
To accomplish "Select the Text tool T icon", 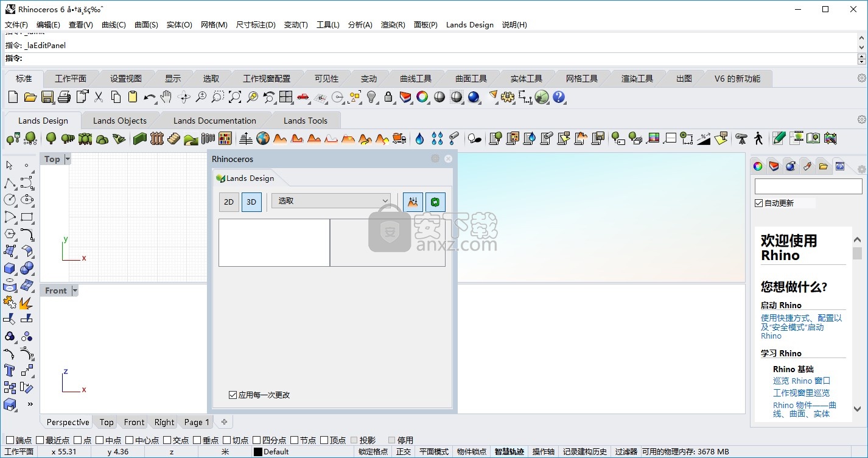I will pos(10,370).
